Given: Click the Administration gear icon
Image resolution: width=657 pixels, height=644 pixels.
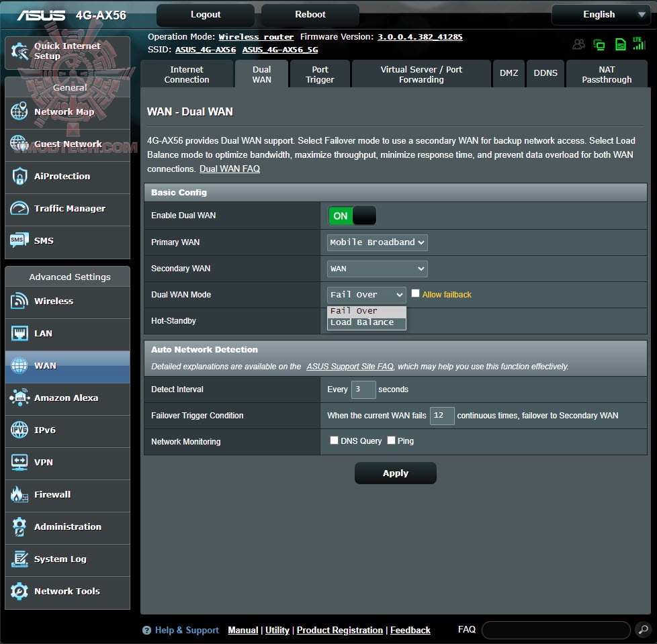Looking at the screenshot, I should (19, 526).
